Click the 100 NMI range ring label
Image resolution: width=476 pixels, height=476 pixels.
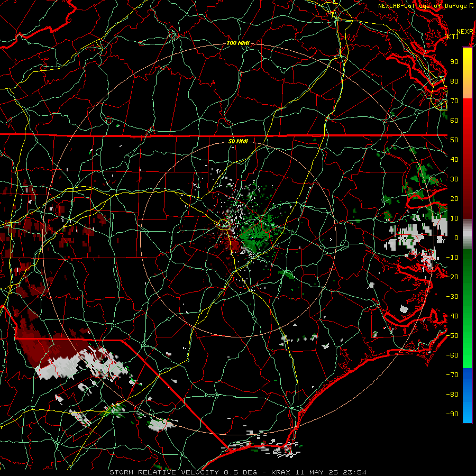[x=239, y=43]
